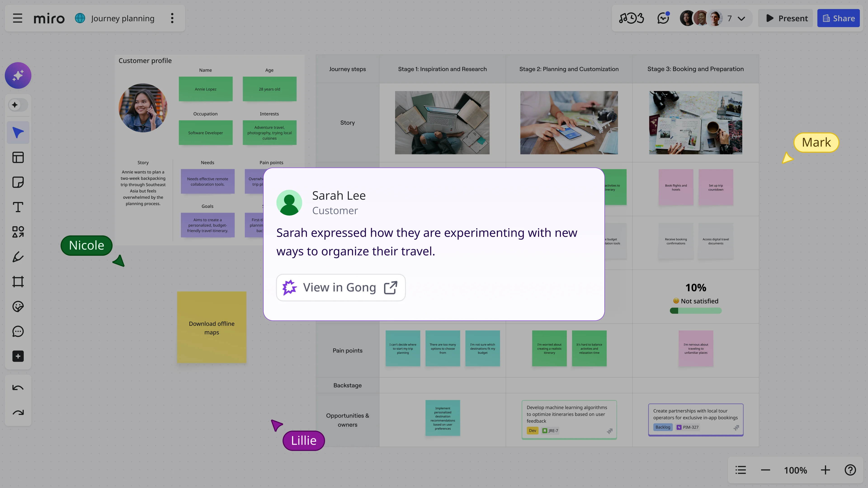Open the shapes and templates tool
868x488 pixels.
[x=18, y=232]
